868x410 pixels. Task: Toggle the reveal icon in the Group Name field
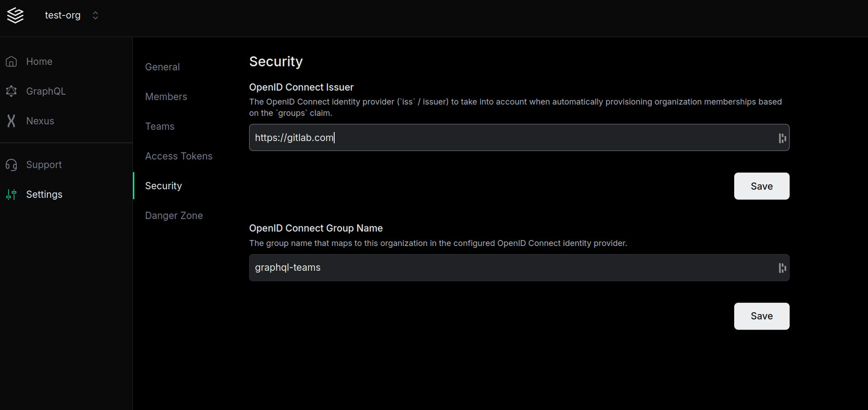tap(782, 268)
